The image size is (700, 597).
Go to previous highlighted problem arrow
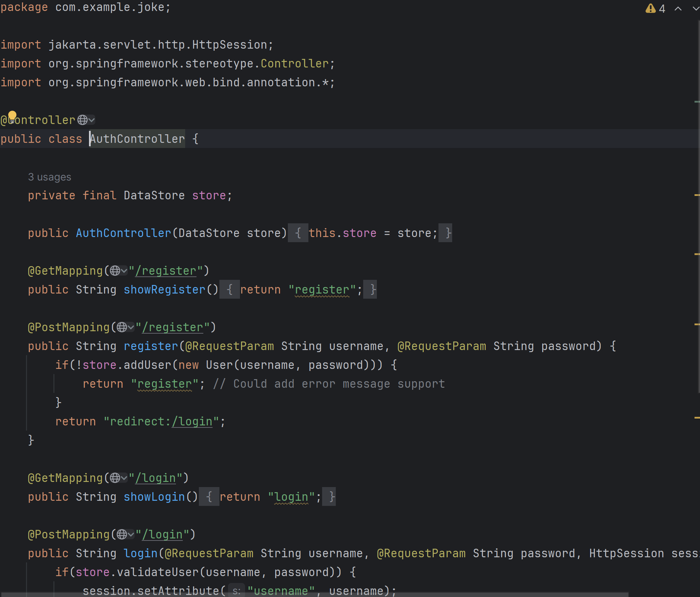(678, 9)
